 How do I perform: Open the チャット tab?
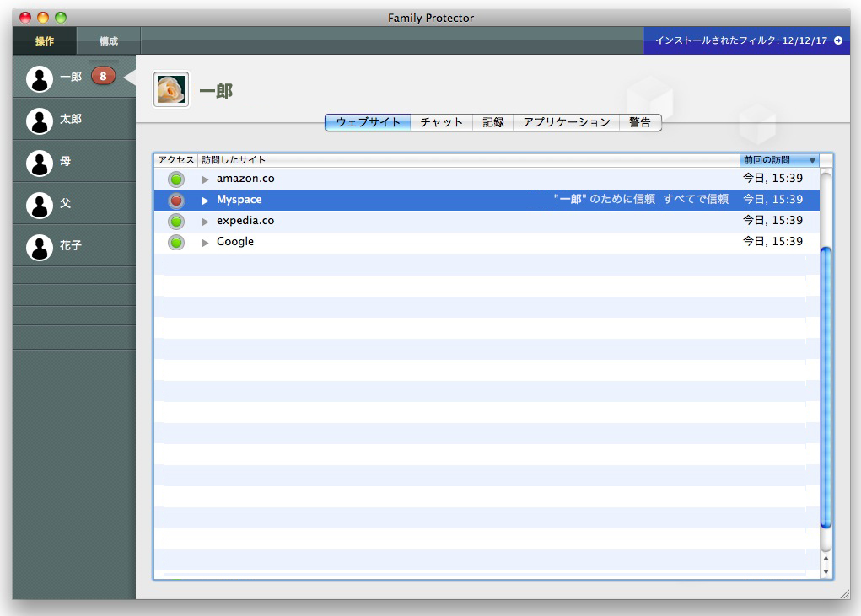tap(442, 122)
